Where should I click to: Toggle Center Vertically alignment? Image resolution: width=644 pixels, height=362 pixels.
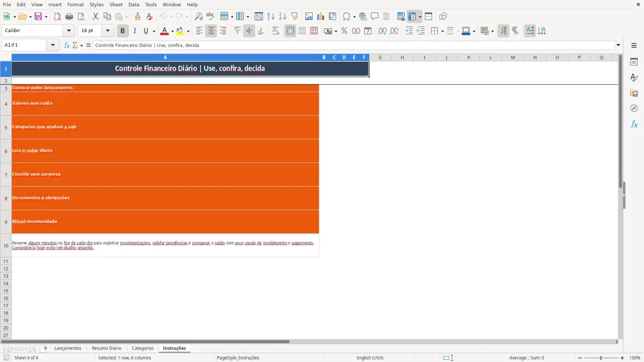[249, 31]
